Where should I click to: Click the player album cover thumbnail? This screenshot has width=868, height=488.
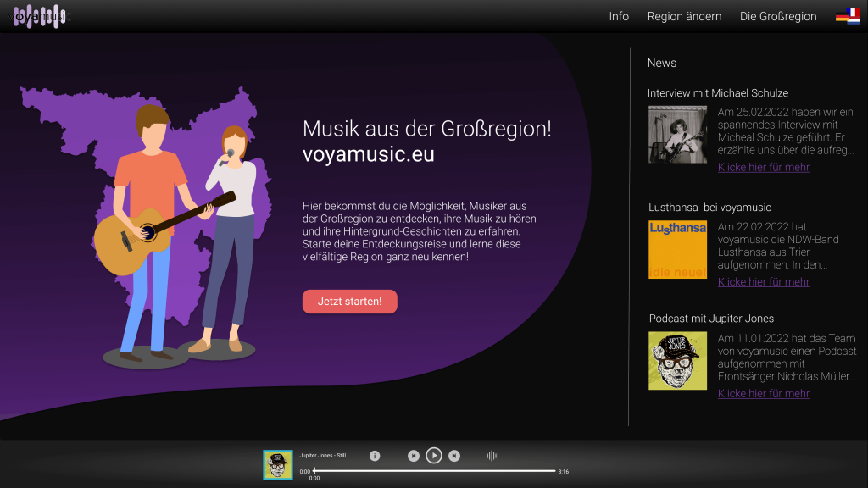tap(278, 464)
